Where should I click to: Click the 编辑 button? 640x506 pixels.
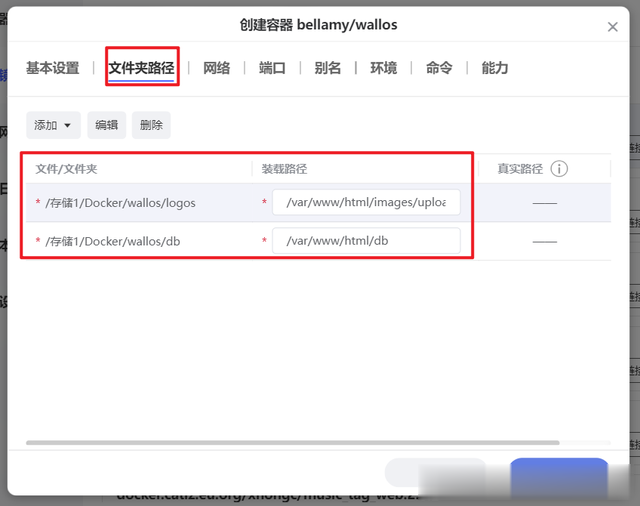click(107, 125)
